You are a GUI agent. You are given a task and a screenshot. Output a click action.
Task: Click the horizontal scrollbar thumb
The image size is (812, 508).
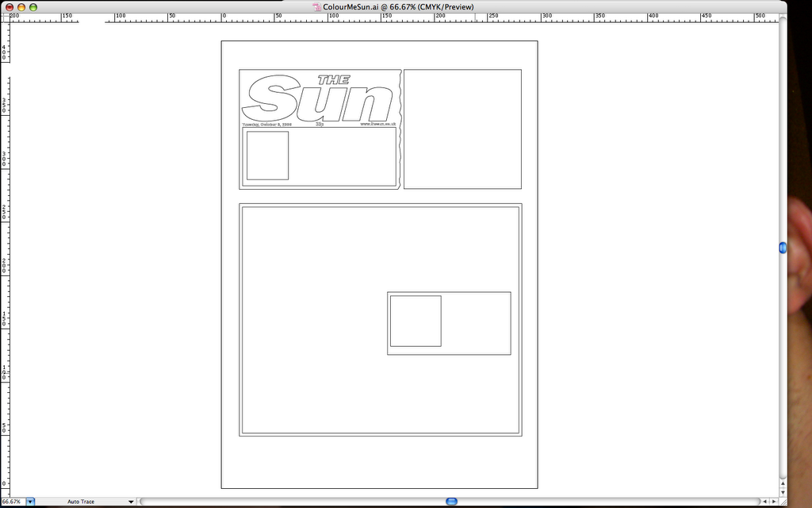[x=451, y=502]
